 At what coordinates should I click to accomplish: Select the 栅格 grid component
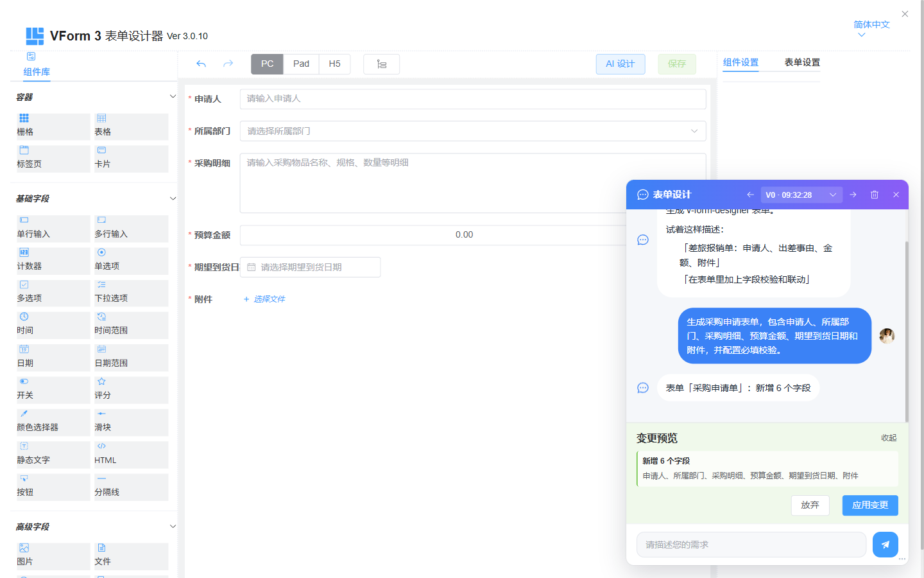53,127
